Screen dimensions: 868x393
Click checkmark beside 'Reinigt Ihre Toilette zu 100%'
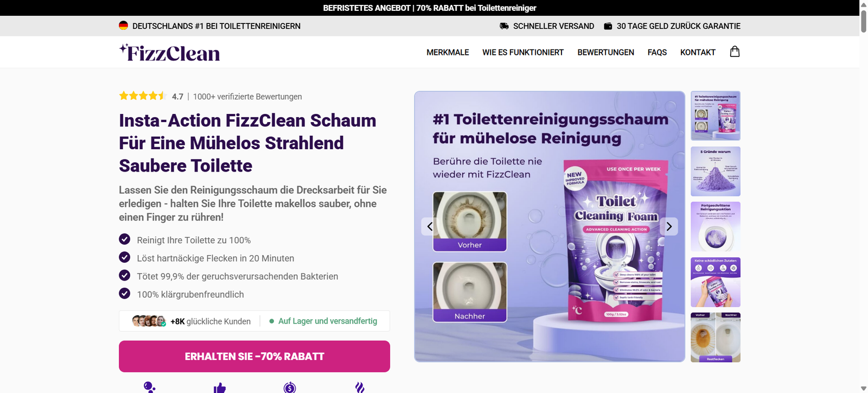[x=125, y=239]
